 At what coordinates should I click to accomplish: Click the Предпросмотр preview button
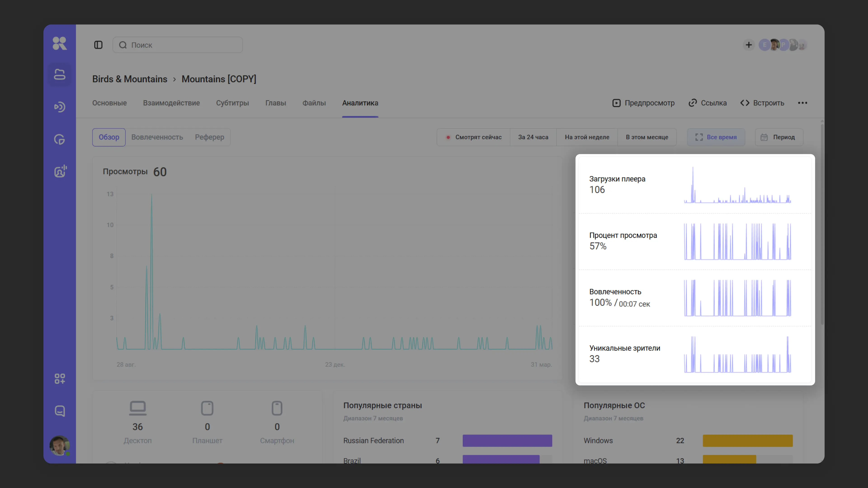pos(643,103)
